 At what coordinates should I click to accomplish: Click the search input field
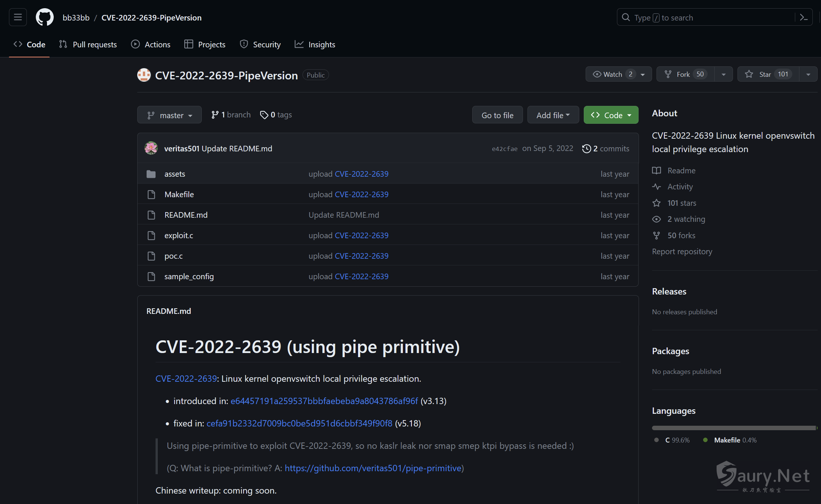(x=709, y=17)
